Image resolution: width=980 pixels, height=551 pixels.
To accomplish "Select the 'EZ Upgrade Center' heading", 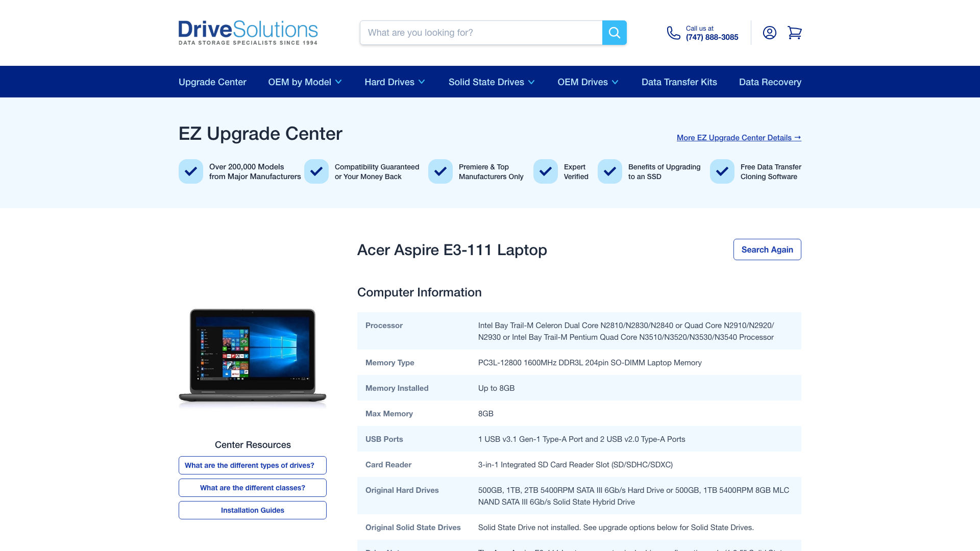I will 260,134.
